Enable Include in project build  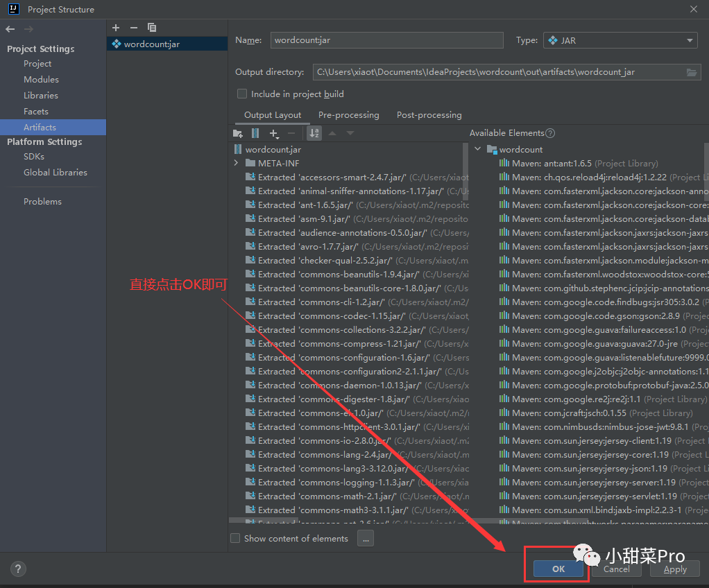click(242, 94)
